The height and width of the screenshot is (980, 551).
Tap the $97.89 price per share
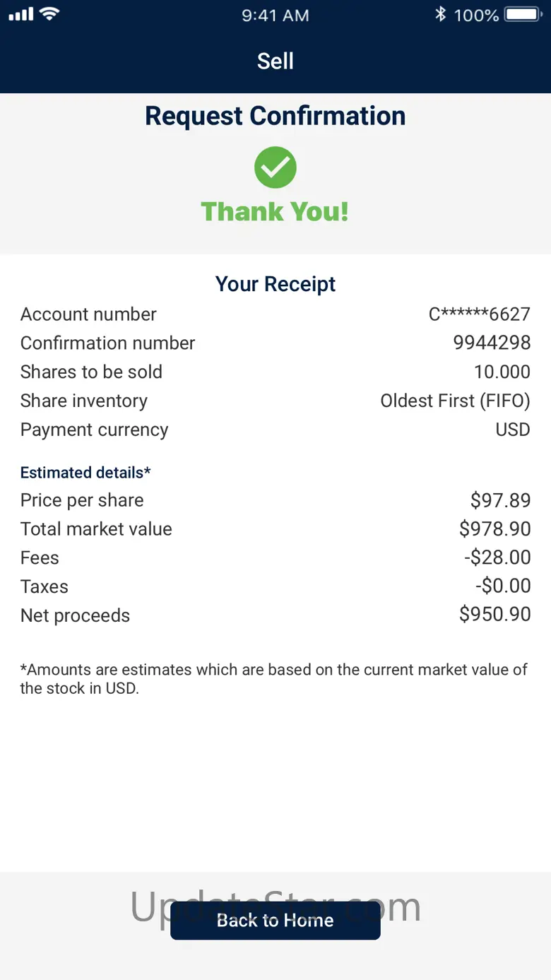point(500,500)
